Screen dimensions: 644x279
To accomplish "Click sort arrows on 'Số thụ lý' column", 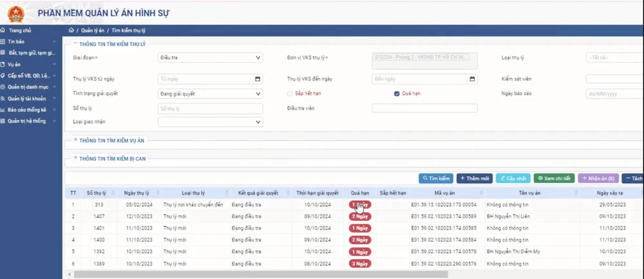I will pos(113,193).
